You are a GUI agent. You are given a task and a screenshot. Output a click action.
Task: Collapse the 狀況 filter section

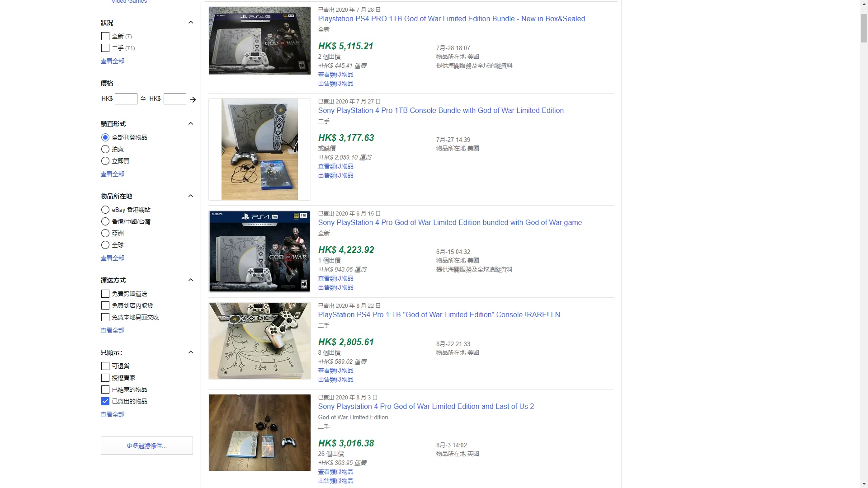[191, 22]
